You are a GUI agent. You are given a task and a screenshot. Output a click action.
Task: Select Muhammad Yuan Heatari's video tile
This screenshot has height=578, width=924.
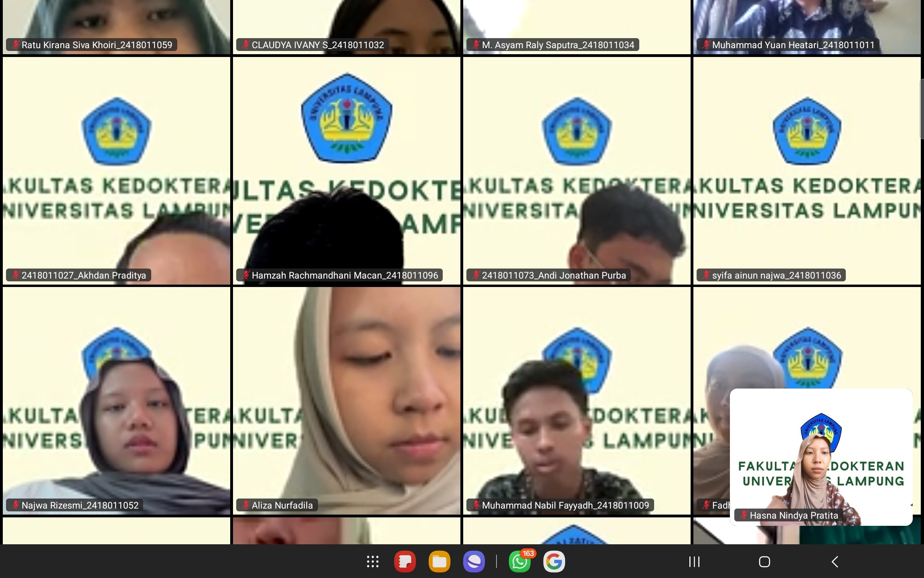807,26
